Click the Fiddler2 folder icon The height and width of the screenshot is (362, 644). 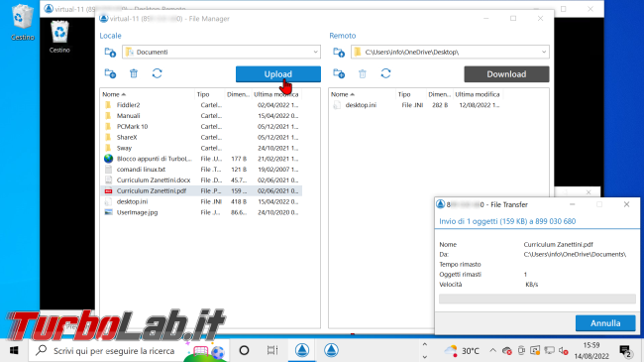(x=108, y=105)
